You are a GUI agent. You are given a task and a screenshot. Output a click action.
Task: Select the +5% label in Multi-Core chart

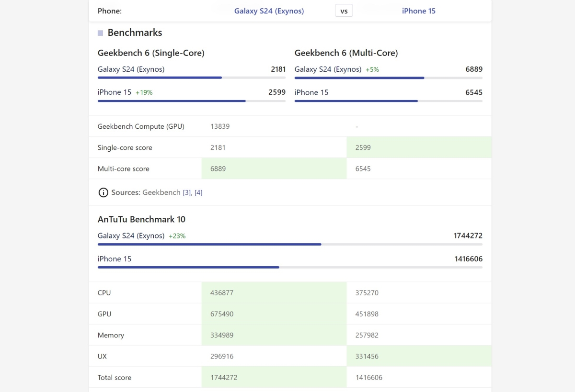point(372,69)
